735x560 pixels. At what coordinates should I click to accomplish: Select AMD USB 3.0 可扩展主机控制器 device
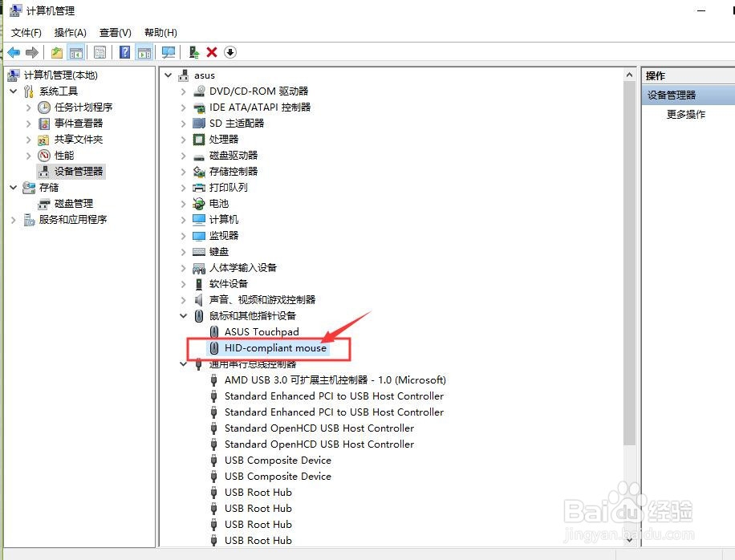pos(335,380)
